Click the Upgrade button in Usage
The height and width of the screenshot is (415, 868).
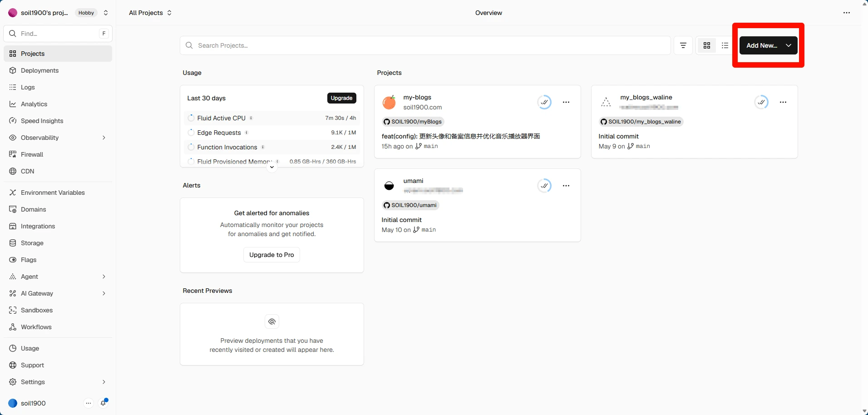(x=341, y=98)
